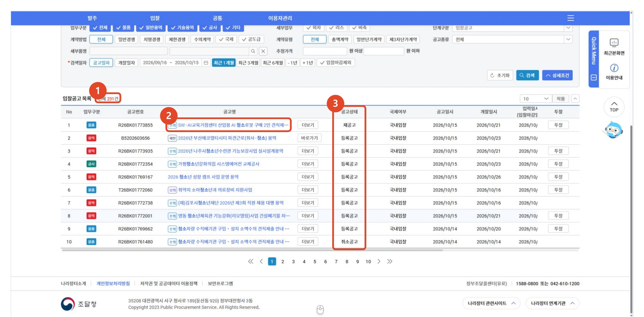Screen dimensions: 644x317
Task: Click 투찰 button for row R26BK01773855
Action: [x=558, y=125]
